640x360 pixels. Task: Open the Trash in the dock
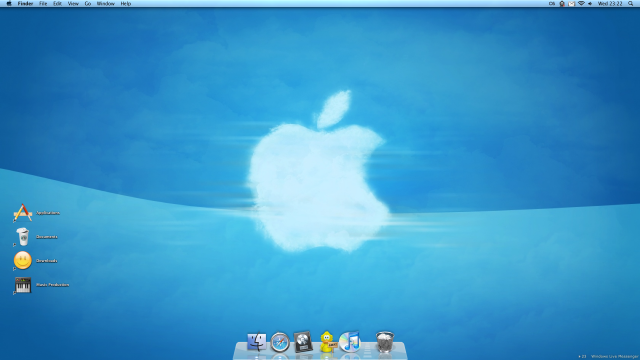click(385, 342)
